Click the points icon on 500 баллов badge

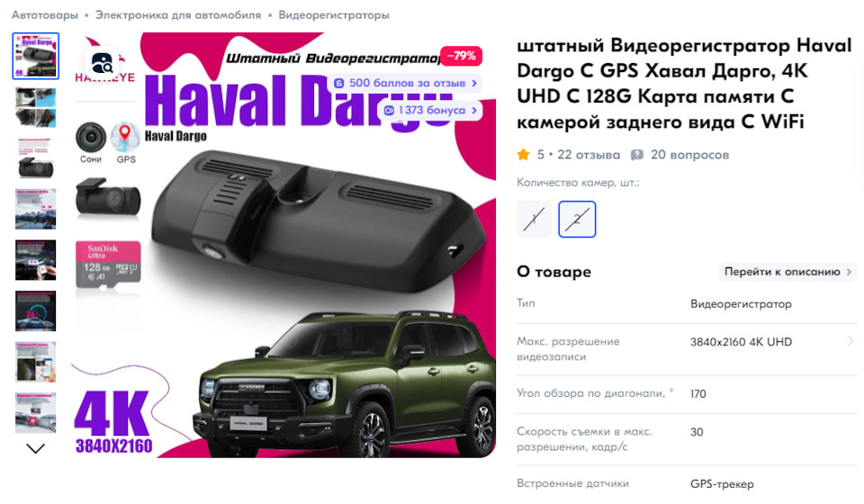point(339,83)
